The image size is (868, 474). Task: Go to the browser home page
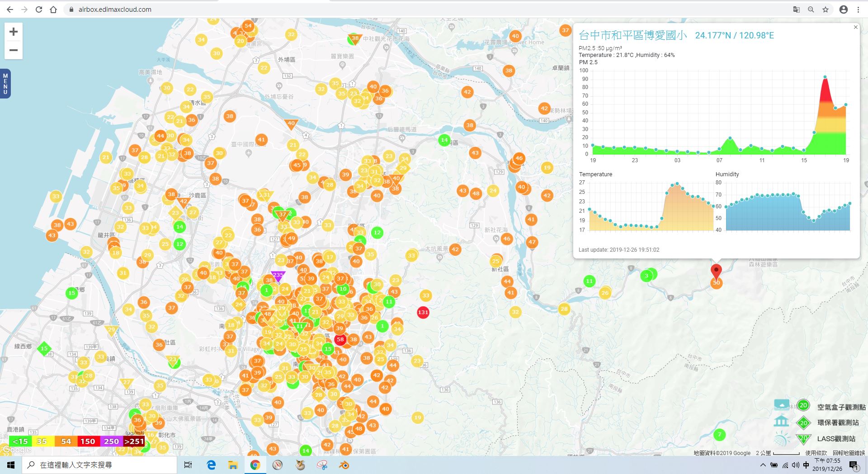pyautogui.click(x=53, y=9)
